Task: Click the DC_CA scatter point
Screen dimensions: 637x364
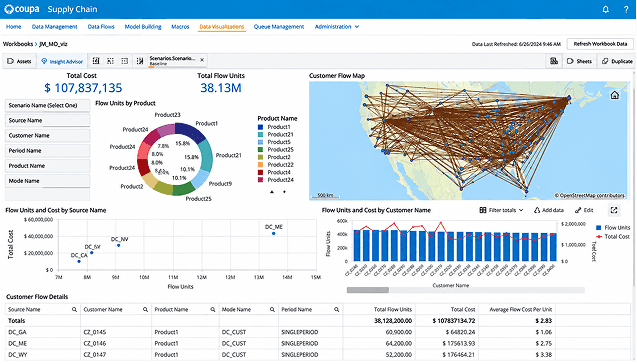Action: tap(79, 262)
